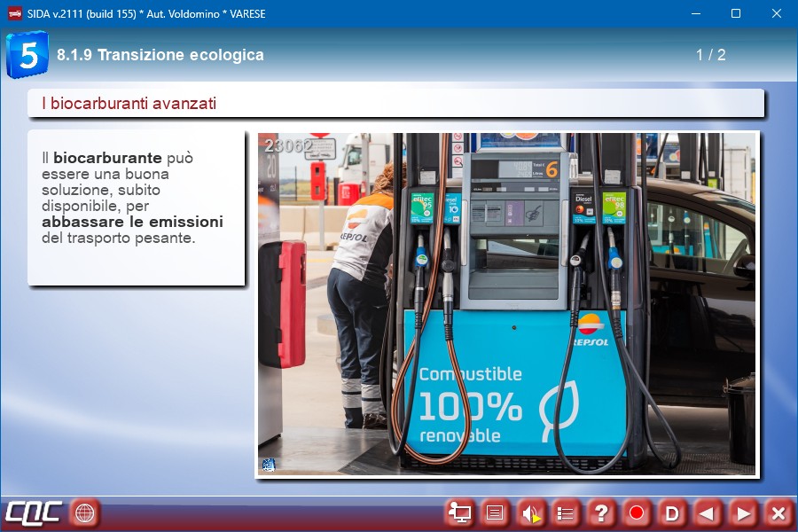This screenshot has width=798, height=532.
Task: Click the '8.1.9 Transizione ecologica' title
Action: point(160,55)
